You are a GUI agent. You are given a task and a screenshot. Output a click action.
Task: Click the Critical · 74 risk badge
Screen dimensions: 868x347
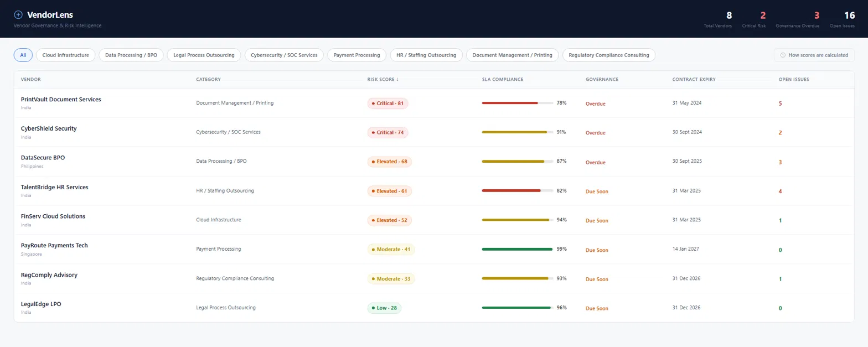387,133
